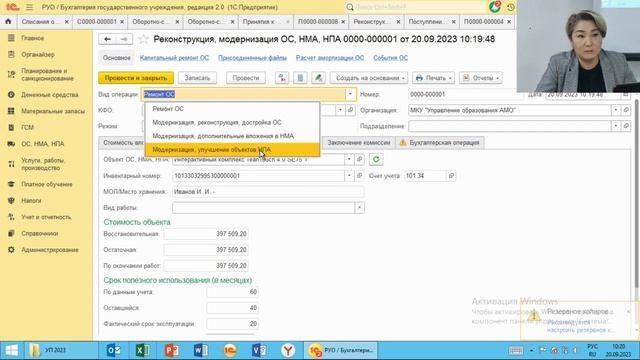Screen dimensions: 640x360
Task: Open Присоединенные файлы link
Action: point(252,58)
